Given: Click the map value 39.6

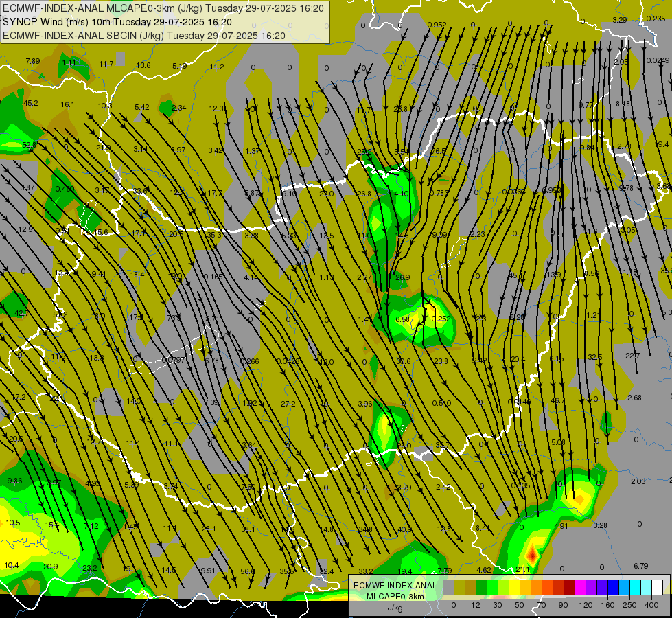Looking at the screenshot, I should coord(404,361).
